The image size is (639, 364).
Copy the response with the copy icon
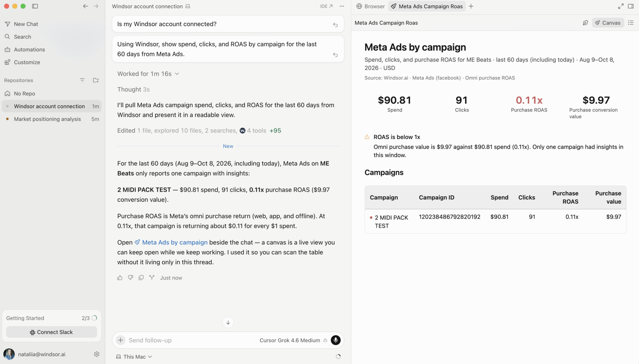(141, 278)
